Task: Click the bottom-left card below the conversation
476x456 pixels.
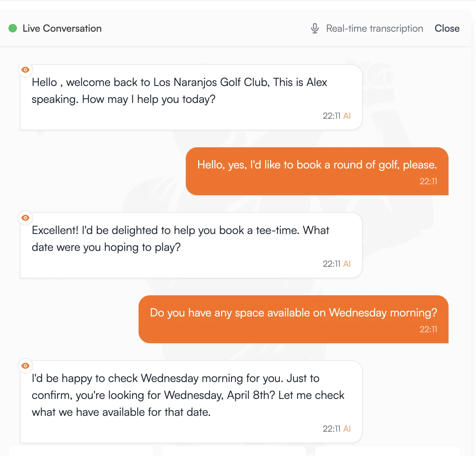Action: coord(81,451)
